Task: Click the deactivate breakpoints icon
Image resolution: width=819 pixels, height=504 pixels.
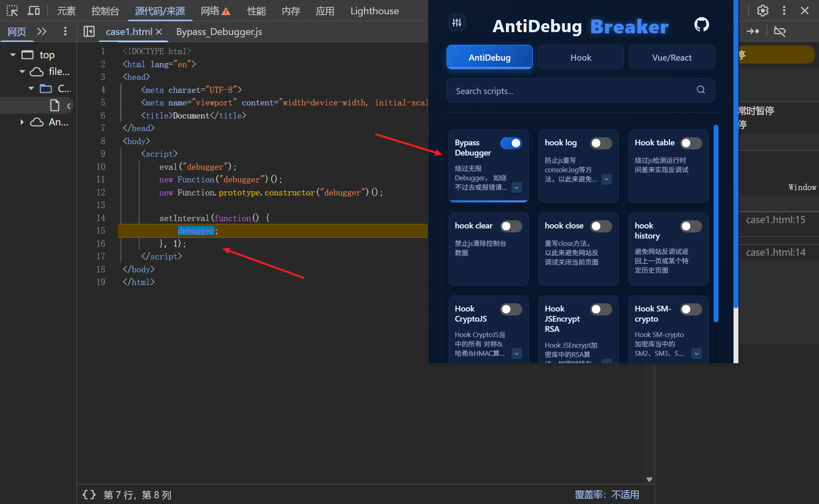Action: (x=780, y=31)
